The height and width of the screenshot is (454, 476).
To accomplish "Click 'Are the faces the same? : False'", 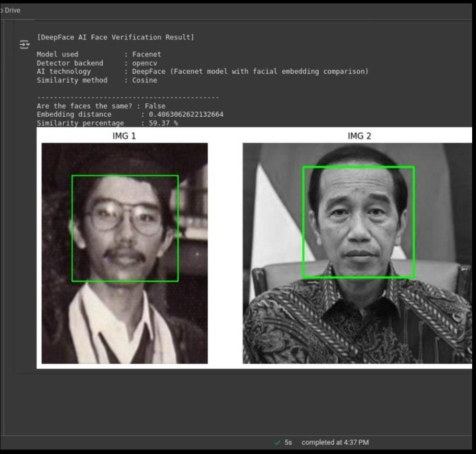I will tap(101, 106).
